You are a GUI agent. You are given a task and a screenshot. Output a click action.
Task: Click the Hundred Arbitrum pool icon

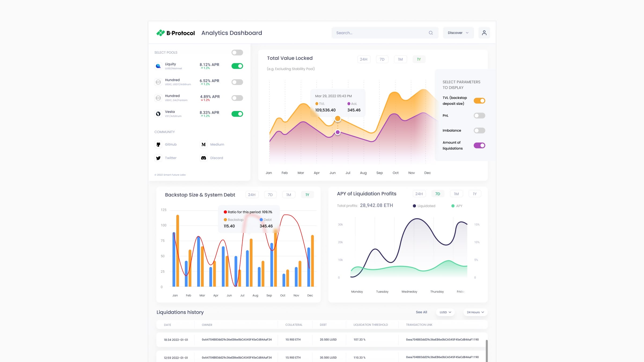158,82
